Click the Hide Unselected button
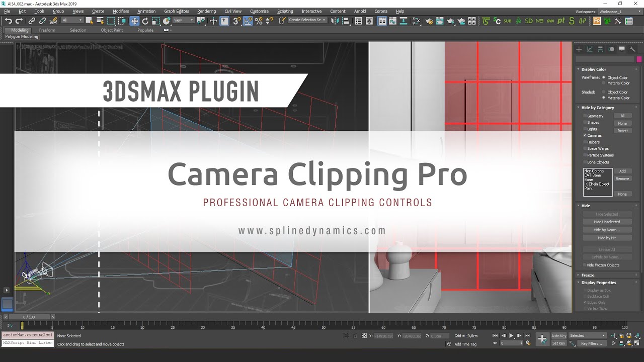Screen dimensions: 644x362 607,222
